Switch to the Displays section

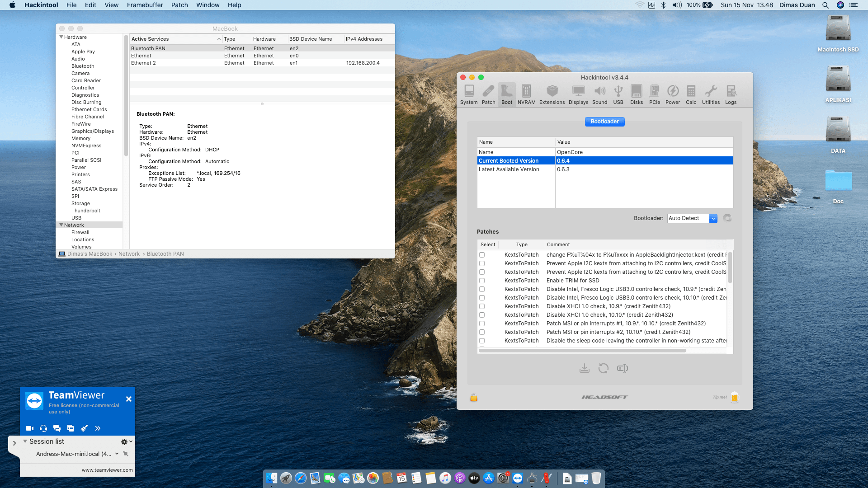pyautogui.click(x=578, y=95)
